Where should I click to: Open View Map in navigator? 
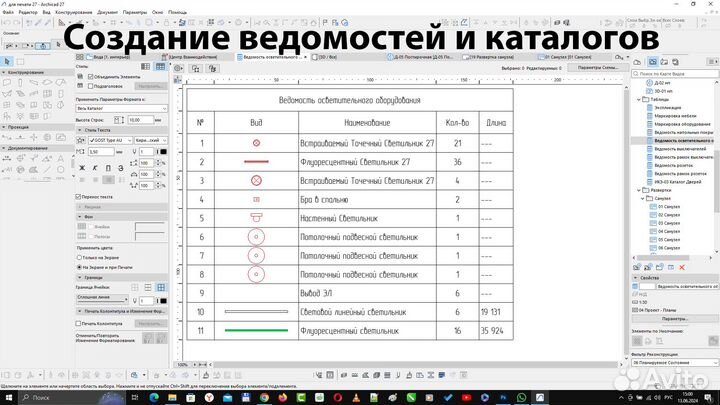click(652, 62)
